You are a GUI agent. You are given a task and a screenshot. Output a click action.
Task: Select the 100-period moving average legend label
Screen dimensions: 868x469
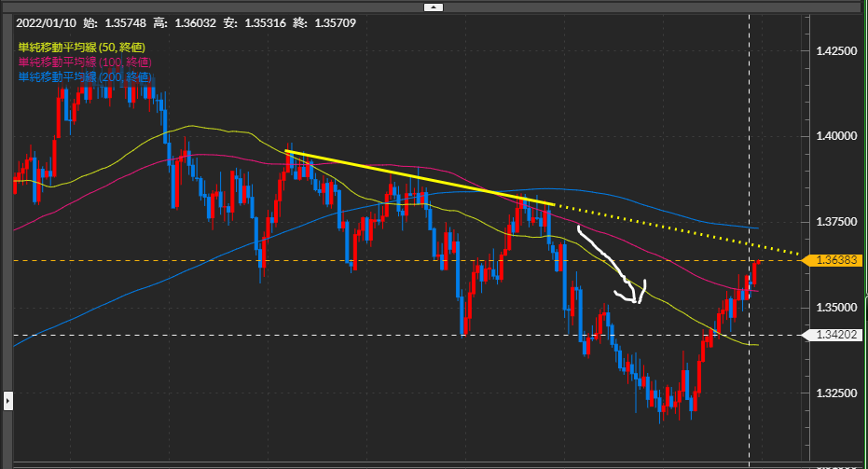[x=84, y=62]
